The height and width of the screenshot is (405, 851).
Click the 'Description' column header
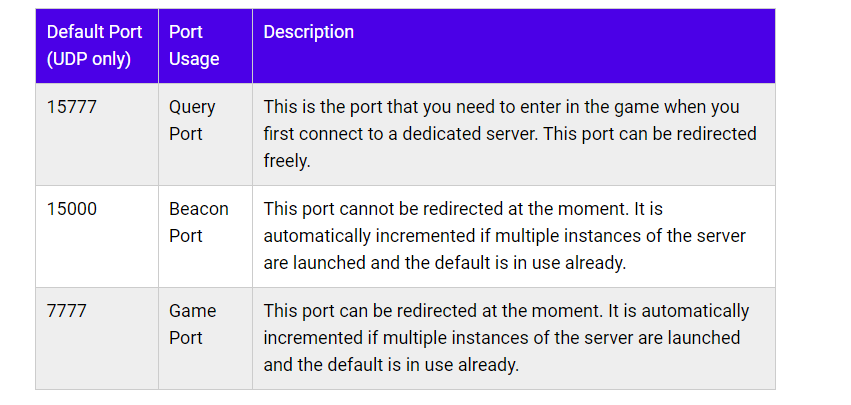308,32
